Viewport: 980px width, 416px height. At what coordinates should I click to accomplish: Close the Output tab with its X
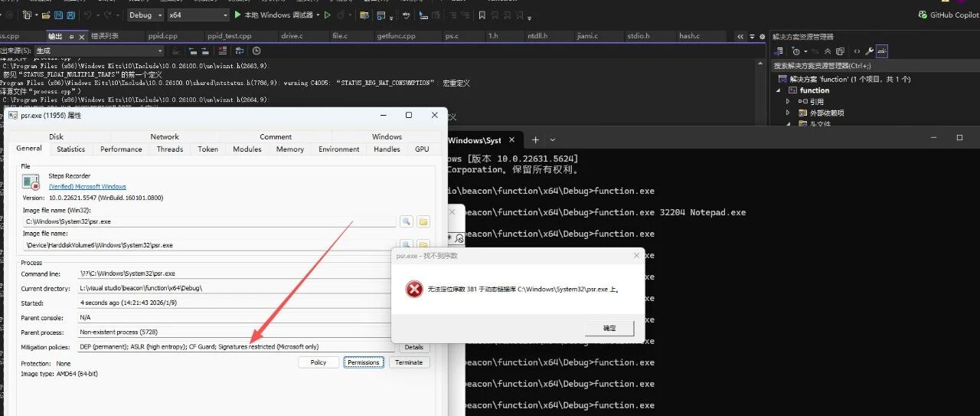click(x=82, y=36)
